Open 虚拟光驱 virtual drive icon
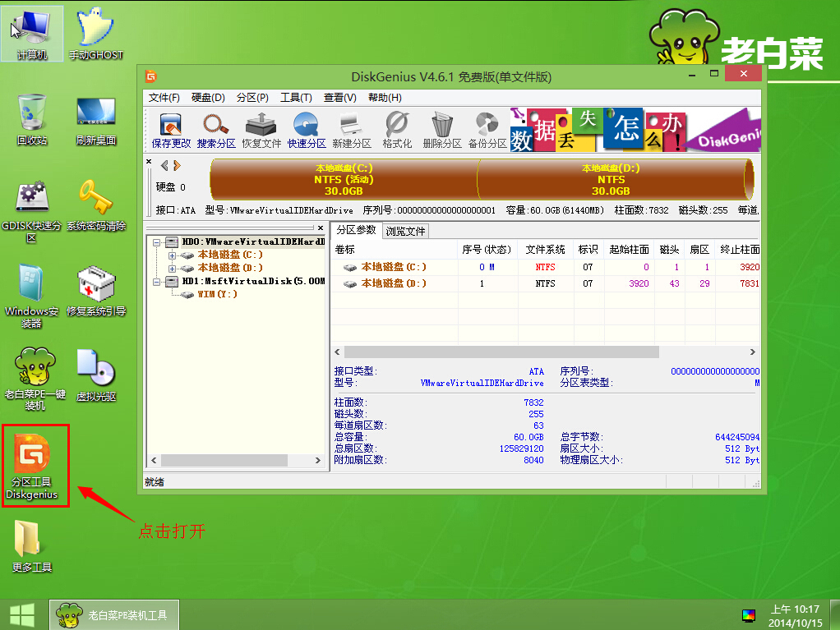840x630 pixels. click(96, 375)
